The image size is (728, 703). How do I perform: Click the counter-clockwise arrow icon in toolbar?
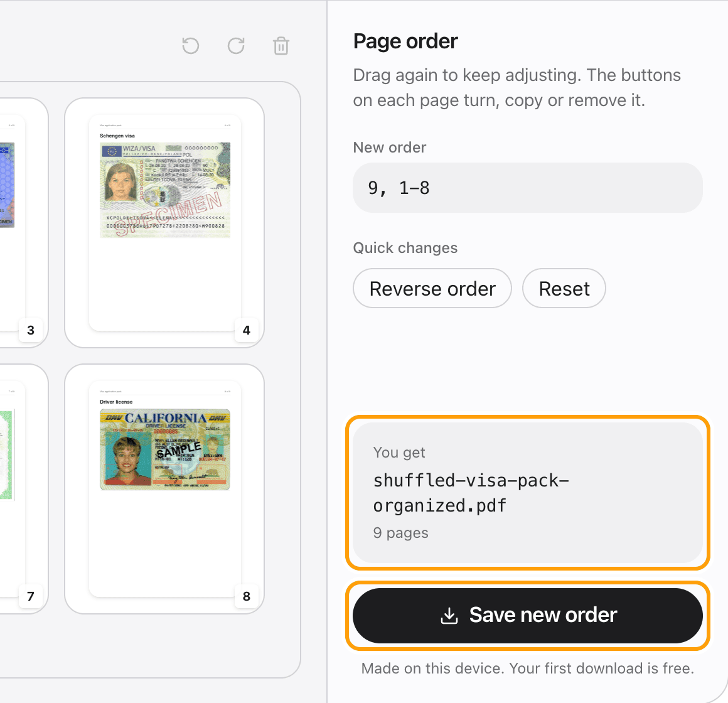190,45
